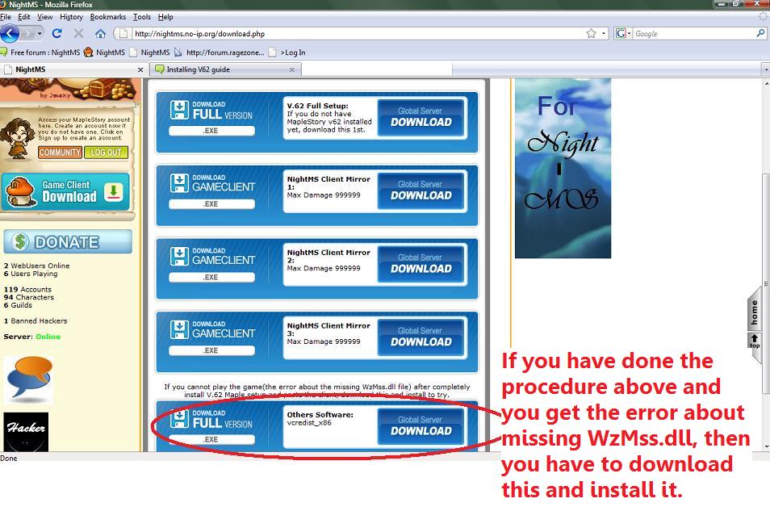Download the vcredist_x86 Others Software
This screenshot has width=770, height=532.
click(421, 426)
